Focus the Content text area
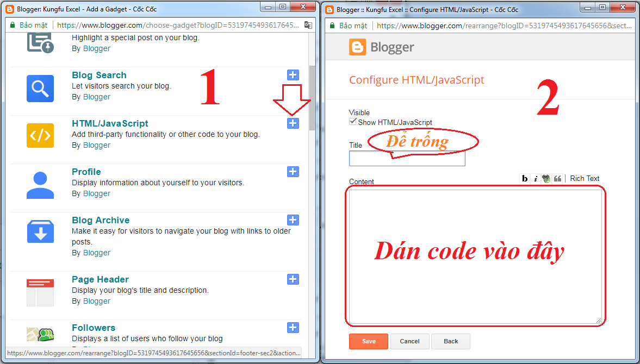Screen dimensions: 640x364 click(475, 257)
